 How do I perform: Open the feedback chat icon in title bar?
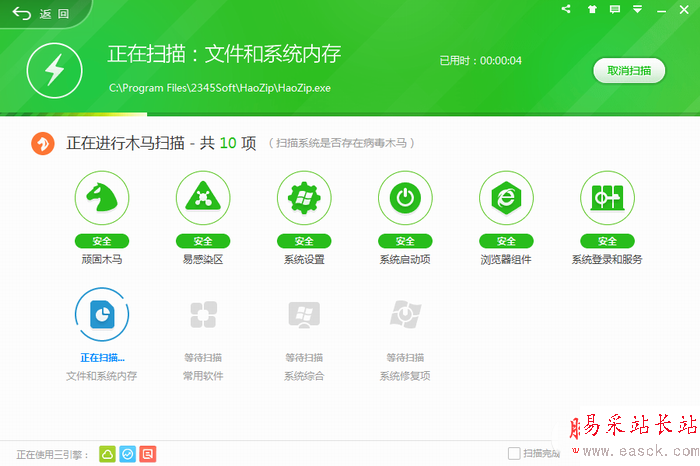(615, 9)
